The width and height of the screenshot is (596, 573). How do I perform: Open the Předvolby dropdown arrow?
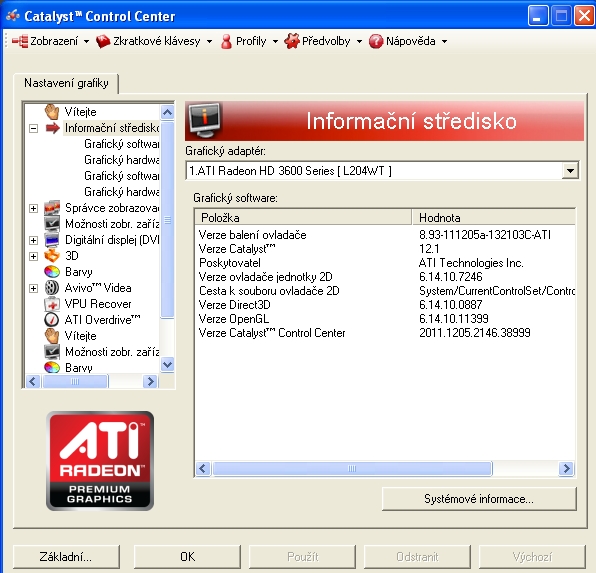[x=359, y=41]
